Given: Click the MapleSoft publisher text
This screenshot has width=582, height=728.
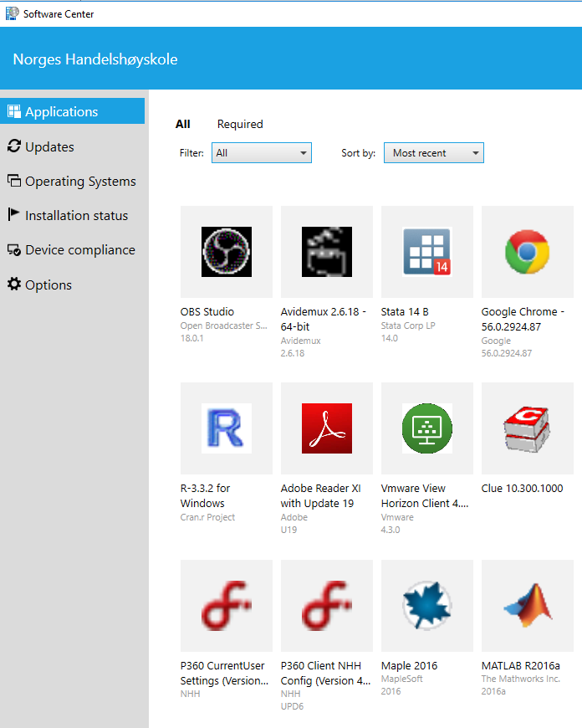Looking at the screenshot, I should (x=401, y=679).
